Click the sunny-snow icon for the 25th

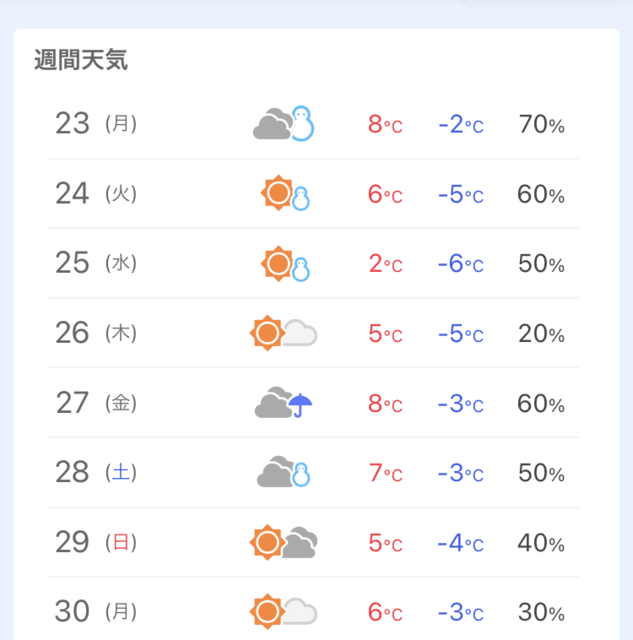(285, 264)
